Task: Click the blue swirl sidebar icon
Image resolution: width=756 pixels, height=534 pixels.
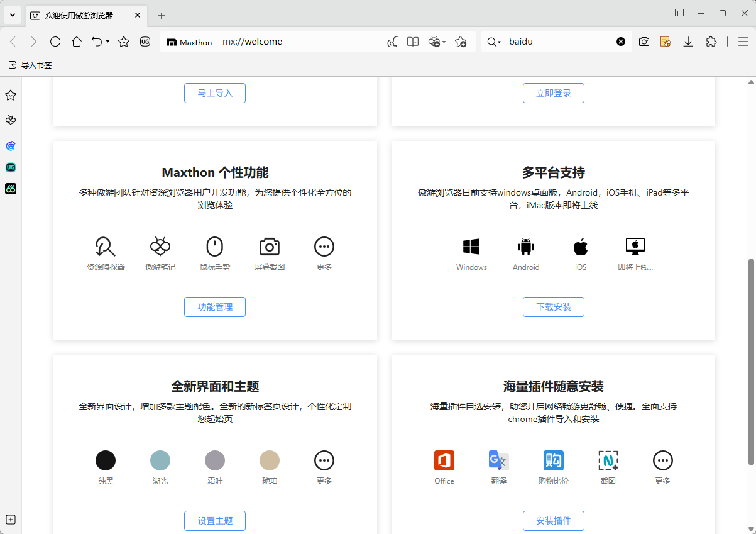Action: click(11, 146)
